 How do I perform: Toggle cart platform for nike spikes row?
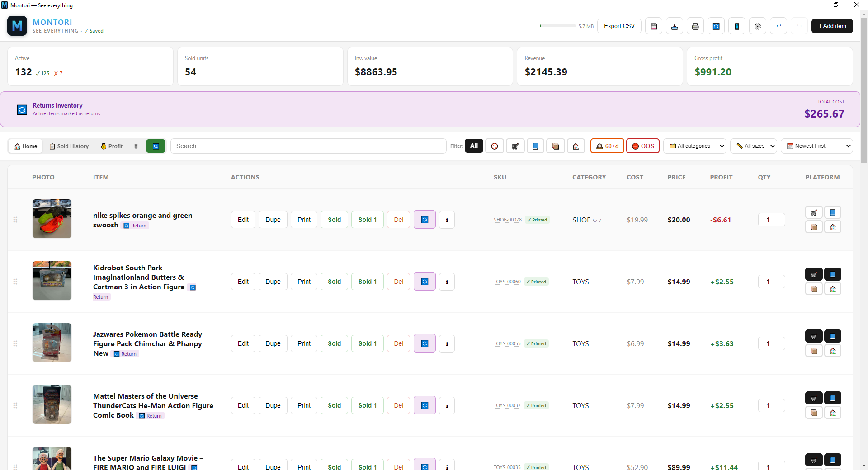(x=814, y=212)
